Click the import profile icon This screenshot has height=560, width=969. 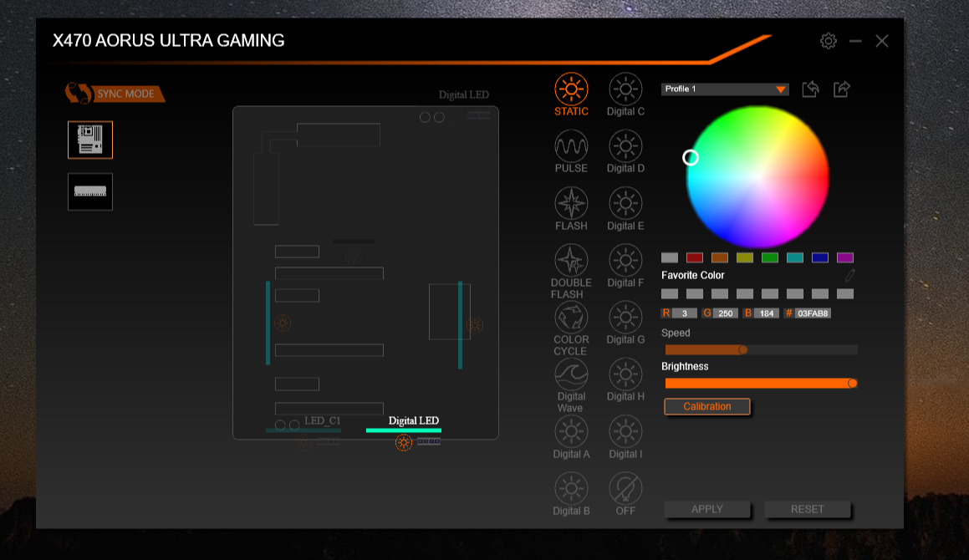click(810, 89)
